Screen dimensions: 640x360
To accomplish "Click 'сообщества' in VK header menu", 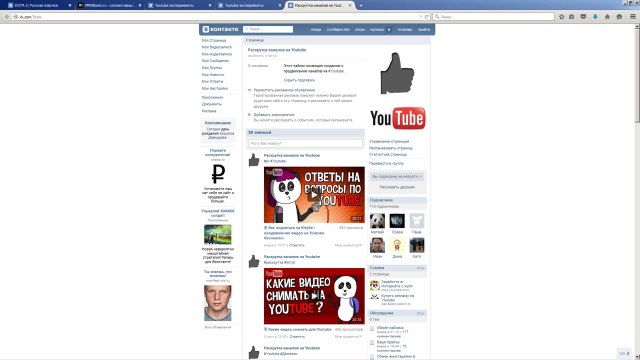I will coord(338,29).
